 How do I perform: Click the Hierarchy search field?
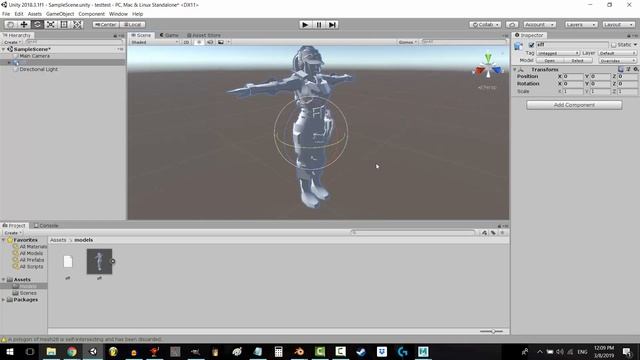[74, 42]
